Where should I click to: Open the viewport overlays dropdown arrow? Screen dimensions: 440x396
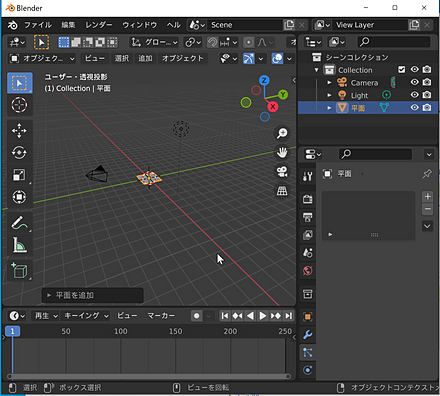289,59
